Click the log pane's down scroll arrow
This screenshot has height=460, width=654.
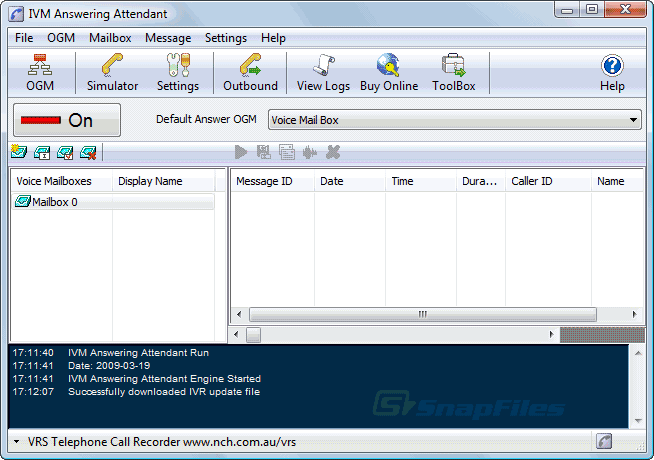[638, 421]
